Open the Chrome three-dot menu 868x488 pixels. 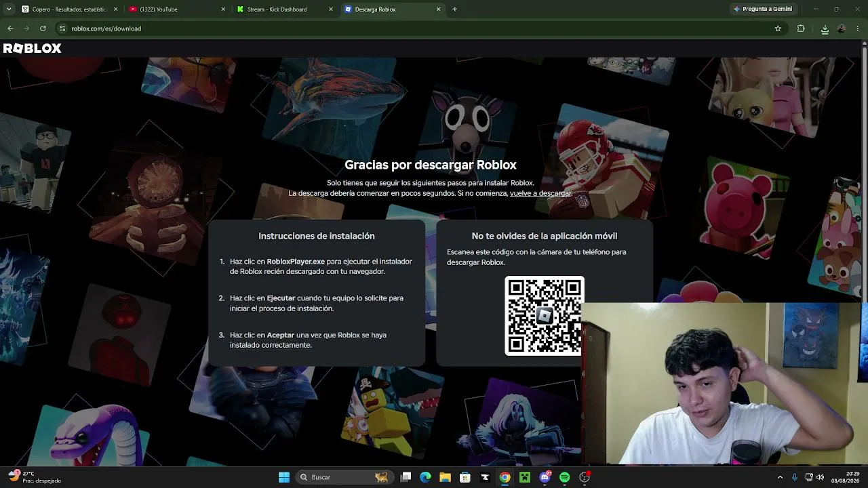[858, 28]
